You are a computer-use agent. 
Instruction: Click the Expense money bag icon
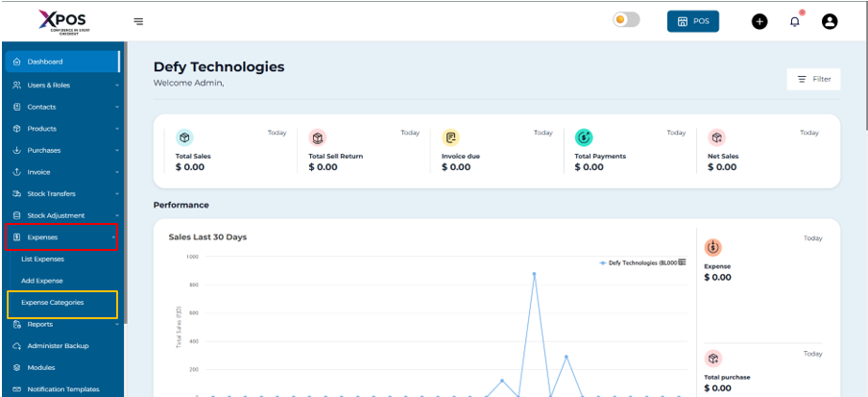pos(713,248)
